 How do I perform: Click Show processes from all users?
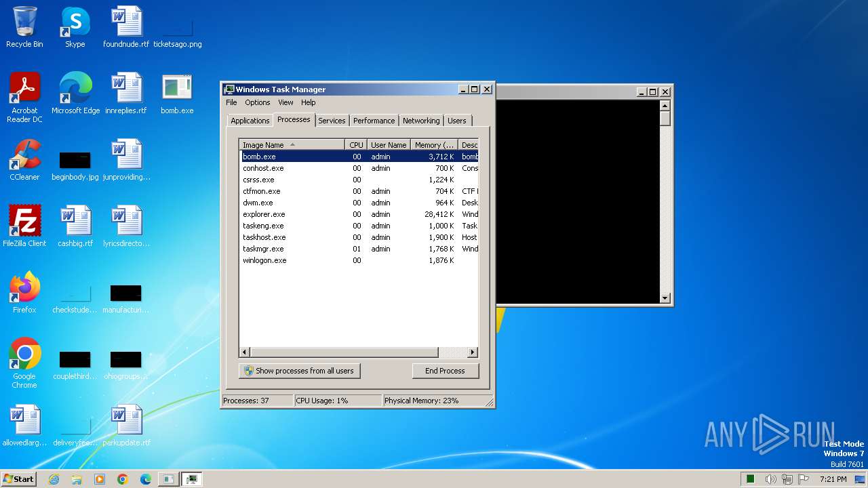299,371
